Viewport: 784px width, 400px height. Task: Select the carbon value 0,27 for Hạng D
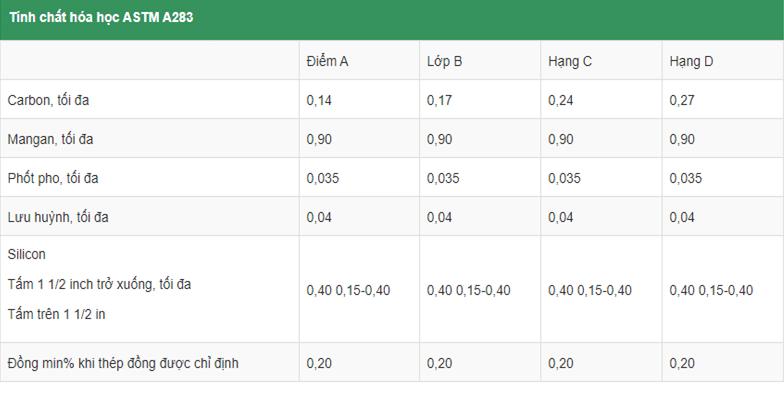pyautogui.click(x=682, y=100)
